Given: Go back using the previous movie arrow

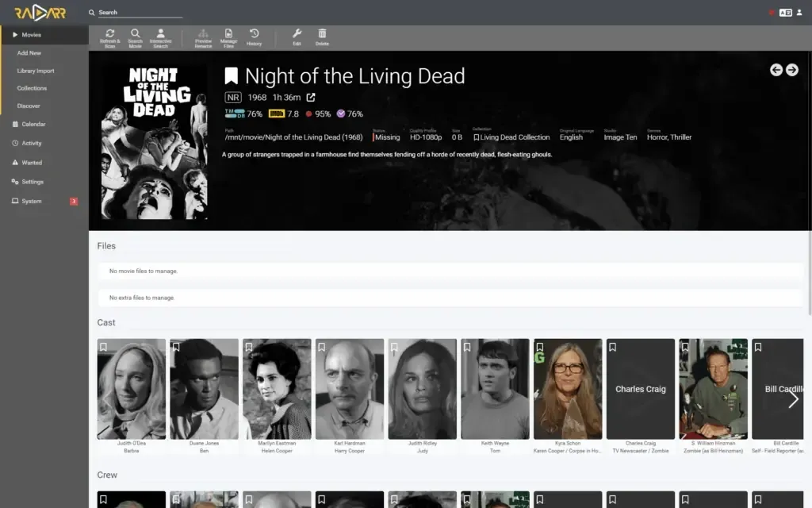Looking at the screenshot, I should click(776, 70).
